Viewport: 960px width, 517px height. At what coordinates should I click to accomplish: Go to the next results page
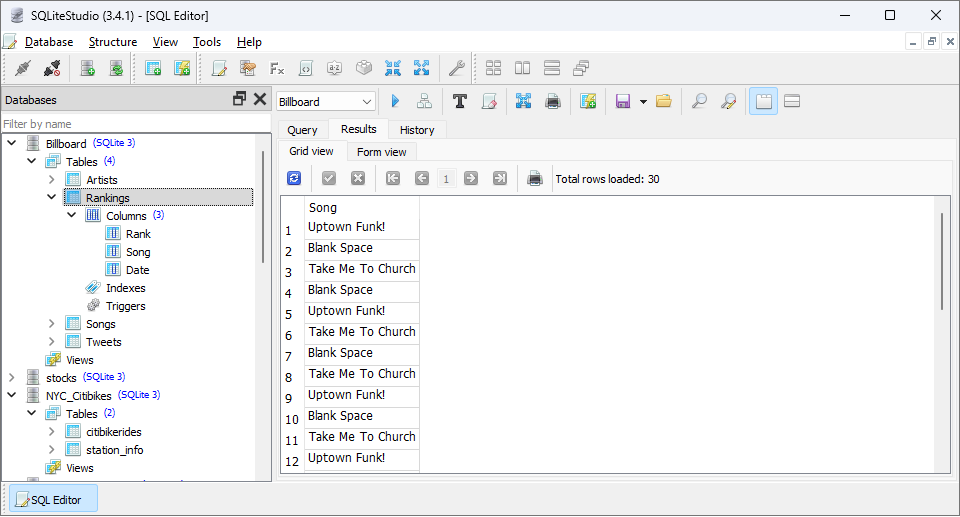(471, 178)
